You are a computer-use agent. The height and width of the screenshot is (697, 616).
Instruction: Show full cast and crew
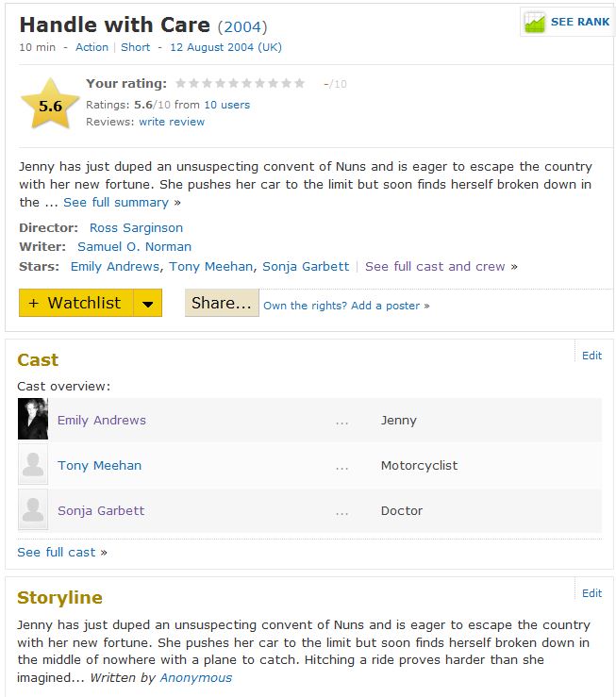tap(435, 267)
